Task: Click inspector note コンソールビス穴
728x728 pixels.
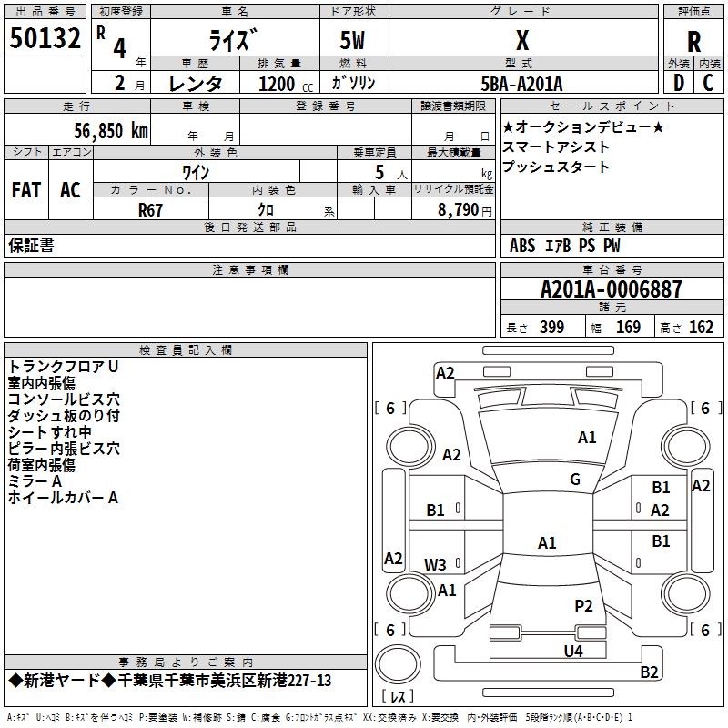Action: 64,399
